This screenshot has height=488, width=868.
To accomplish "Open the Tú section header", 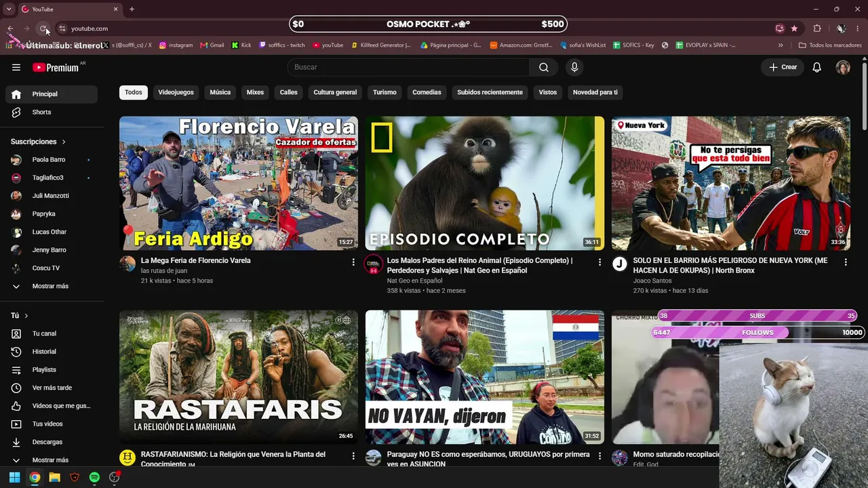I will tap(20, 316).
